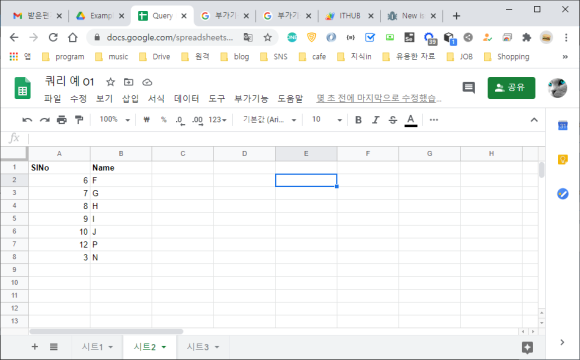Switch to 시트3 tab
580x360 pixels.
click(198, 347)
